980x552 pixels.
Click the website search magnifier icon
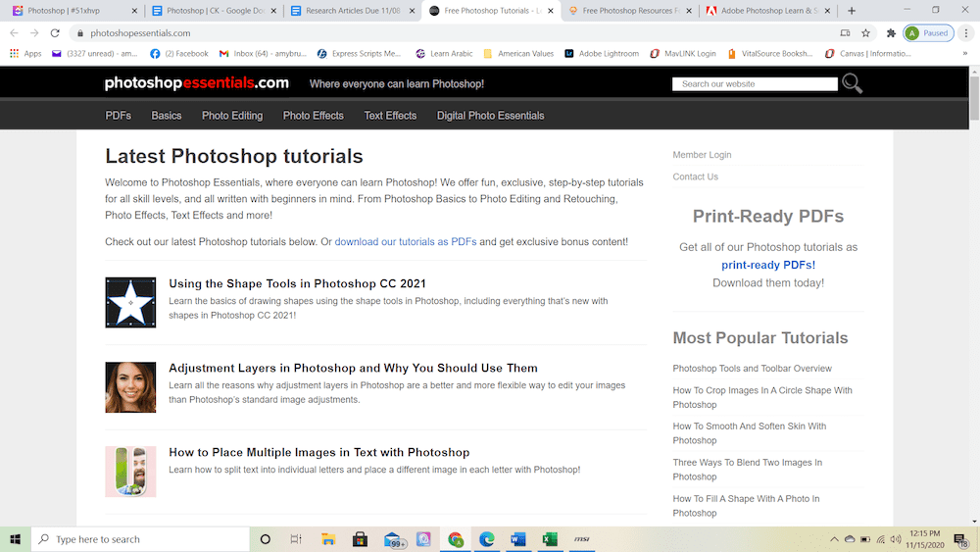click(x=852, y=83)
